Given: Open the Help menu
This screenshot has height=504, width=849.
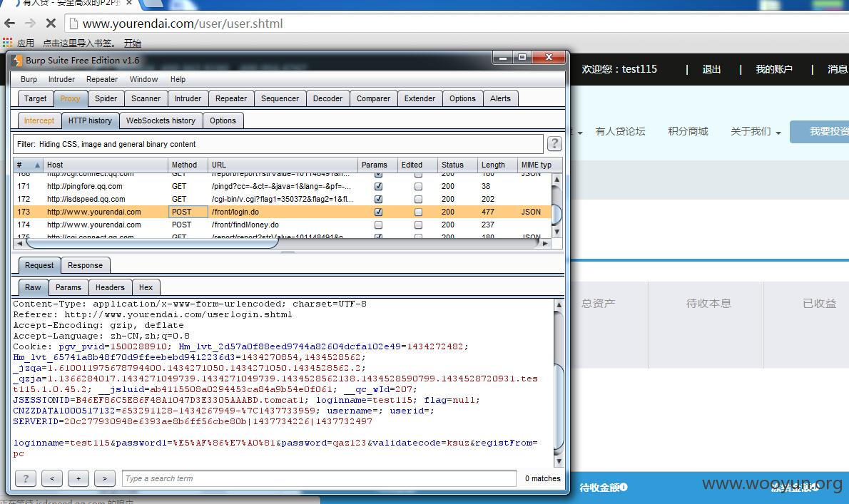Looking at the screenshot, I should 178,79.
